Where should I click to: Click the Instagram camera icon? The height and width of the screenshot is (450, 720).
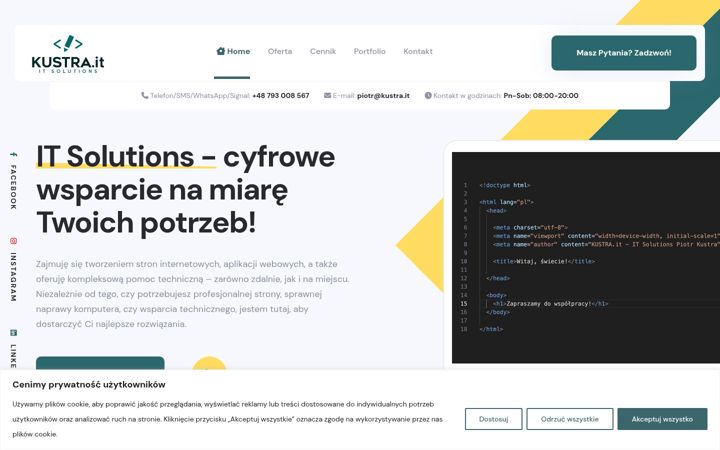[13, 241]
